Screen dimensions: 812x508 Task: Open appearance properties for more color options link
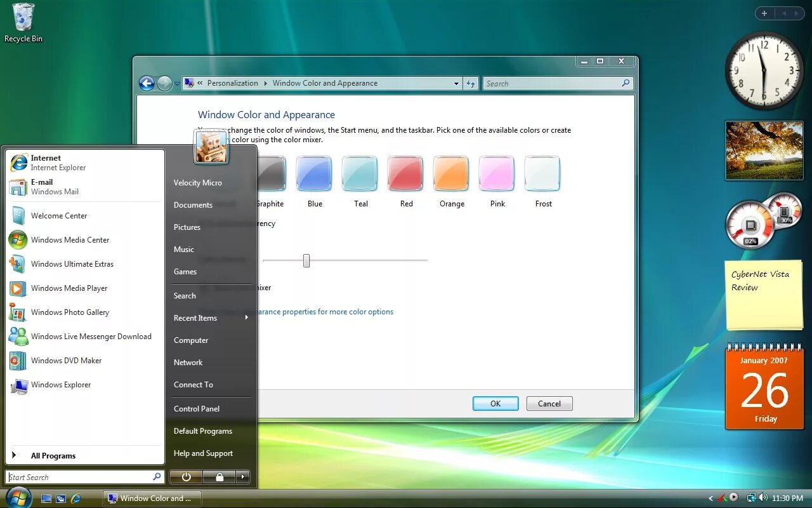(325, 312)
